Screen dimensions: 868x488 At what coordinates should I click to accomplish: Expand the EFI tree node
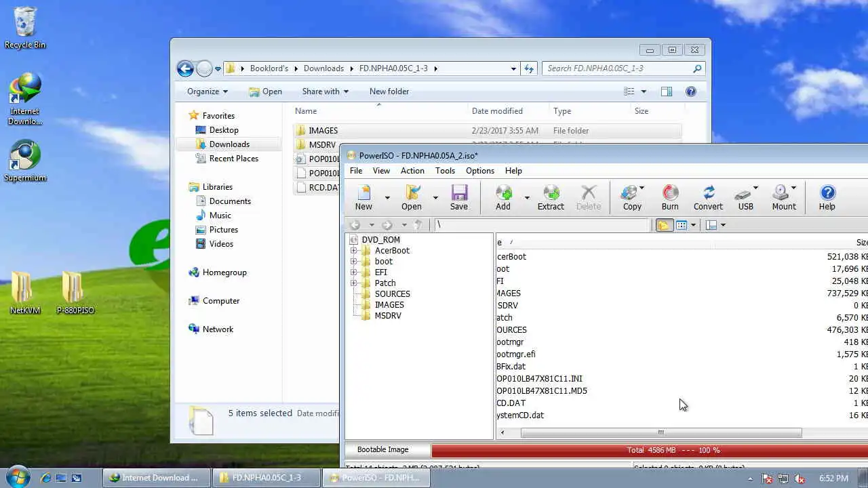353,272
